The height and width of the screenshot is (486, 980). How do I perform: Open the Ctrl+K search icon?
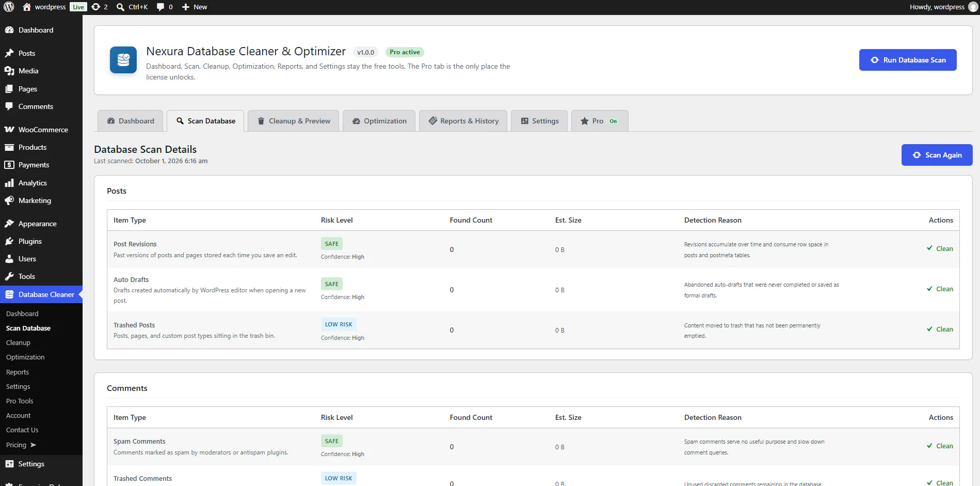tap(120, 7)
